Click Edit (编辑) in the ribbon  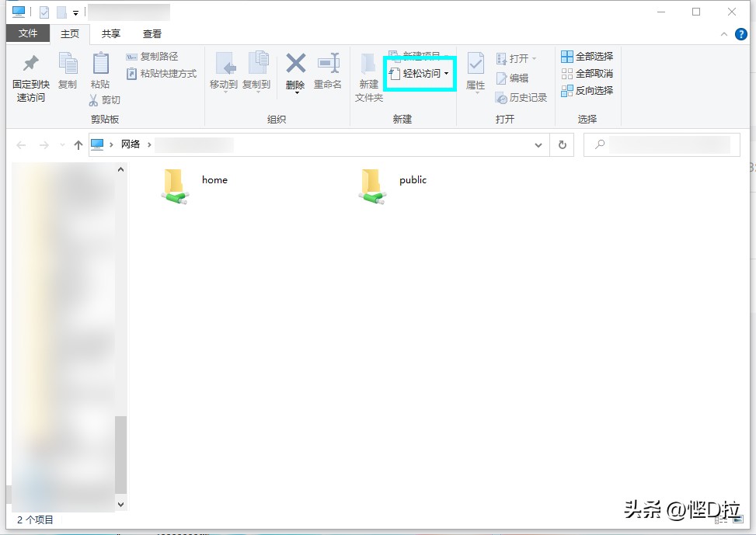pos(513,78)
